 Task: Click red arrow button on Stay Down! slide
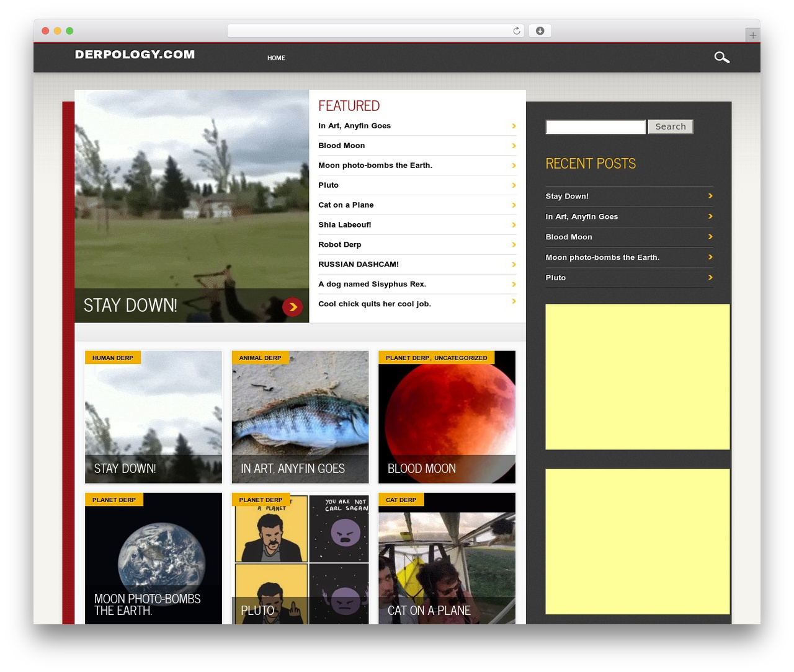[x=292, y=307]
